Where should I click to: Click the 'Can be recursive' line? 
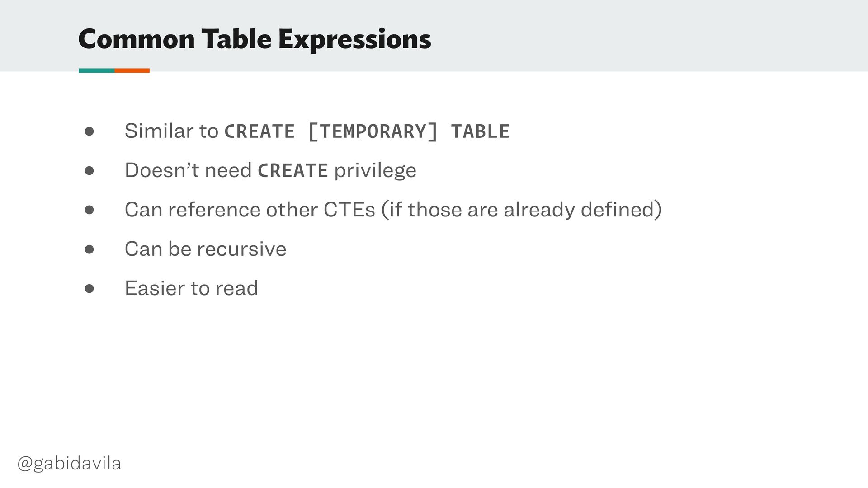pyautogui.click(x=205, y=249)
